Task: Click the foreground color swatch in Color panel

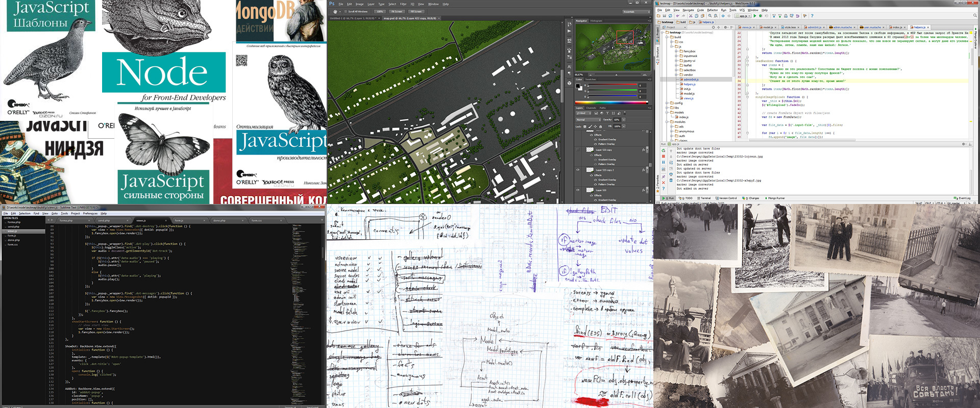Action: coord(578,86)
